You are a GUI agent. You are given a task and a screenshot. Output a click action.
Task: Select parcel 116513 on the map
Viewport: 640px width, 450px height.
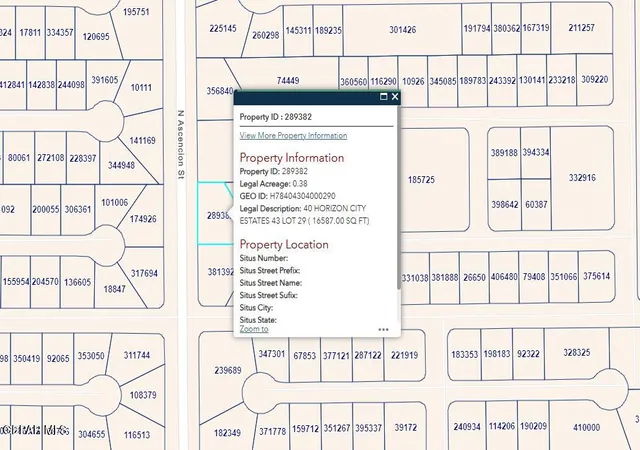point(137,435)
